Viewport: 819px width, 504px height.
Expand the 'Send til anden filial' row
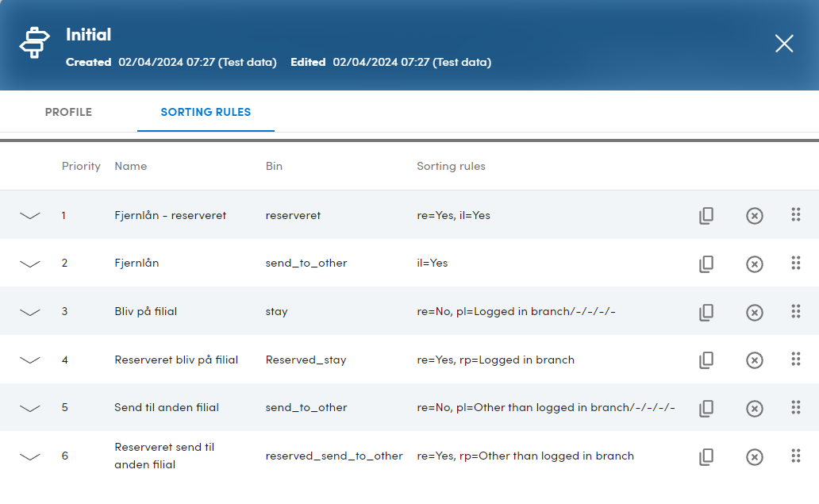[x=30, y=408]
